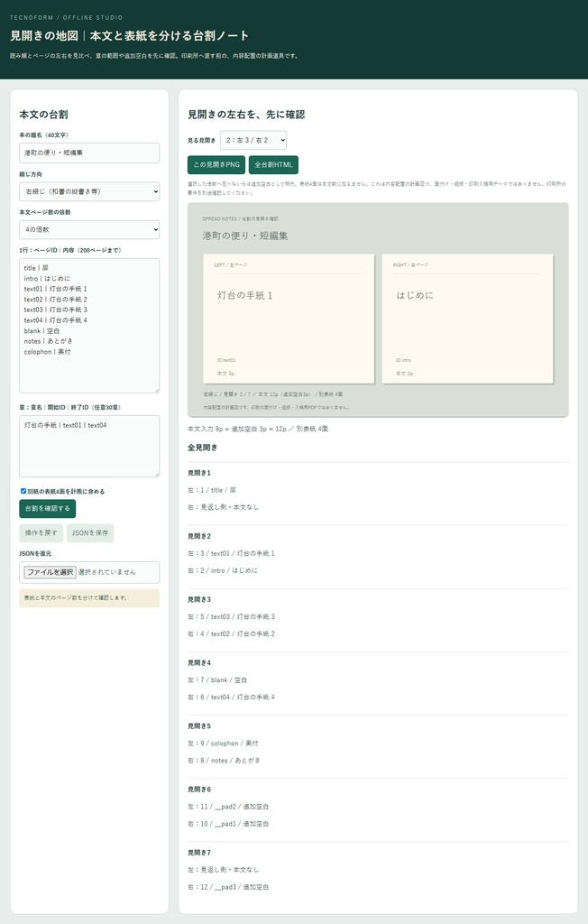Click the chapter definition textarea
This screenshot has height=924, width=588.
[89, 446]
